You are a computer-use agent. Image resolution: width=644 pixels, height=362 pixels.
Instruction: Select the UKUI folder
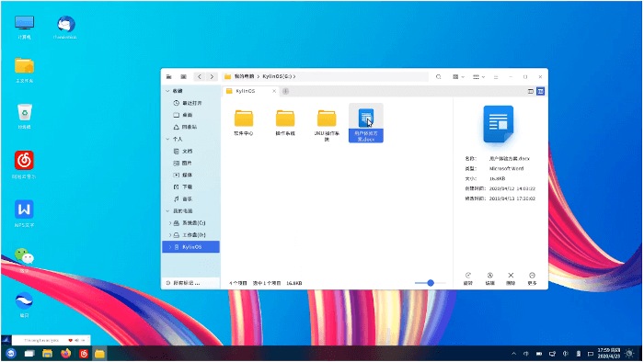click(327, 125)
